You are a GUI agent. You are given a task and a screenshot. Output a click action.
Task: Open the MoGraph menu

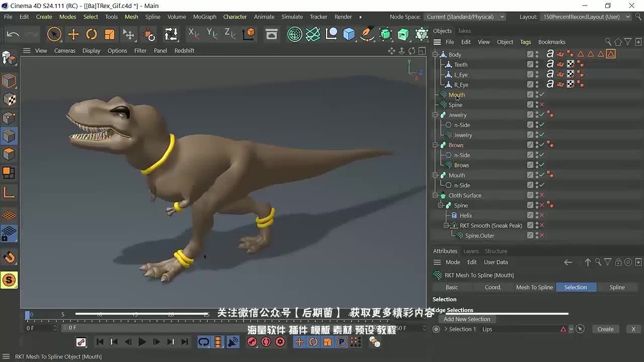[204, 17]
